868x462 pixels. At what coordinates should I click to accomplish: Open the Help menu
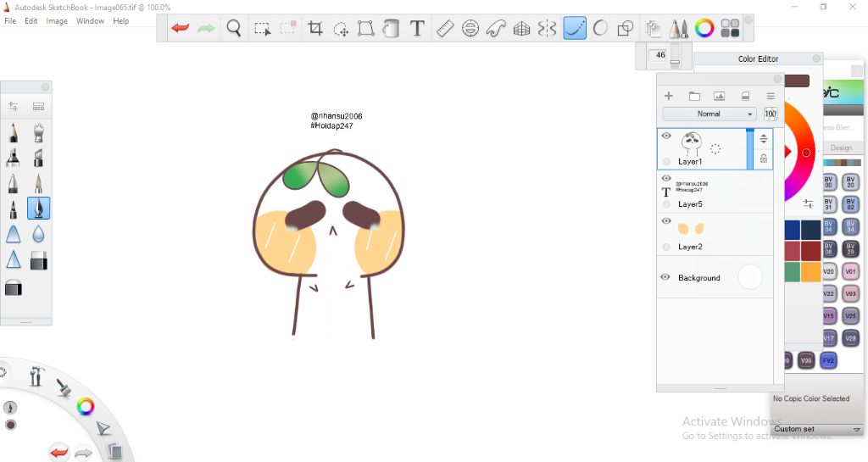(x=120, y=21)
